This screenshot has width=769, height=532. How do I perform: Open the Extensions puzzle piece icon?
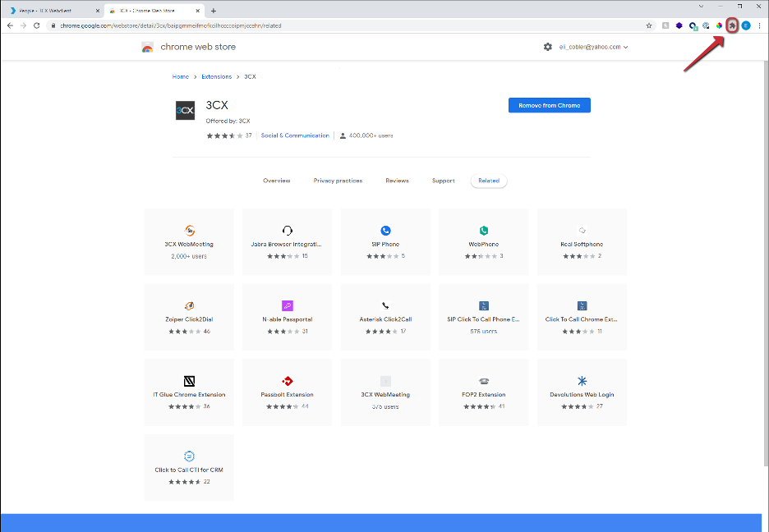coord(732,25)
